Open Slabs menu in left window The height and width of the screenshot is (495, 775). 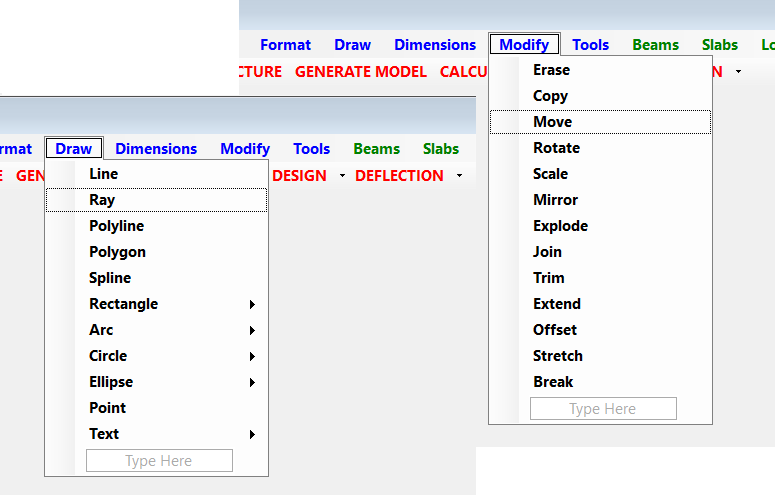441,149
